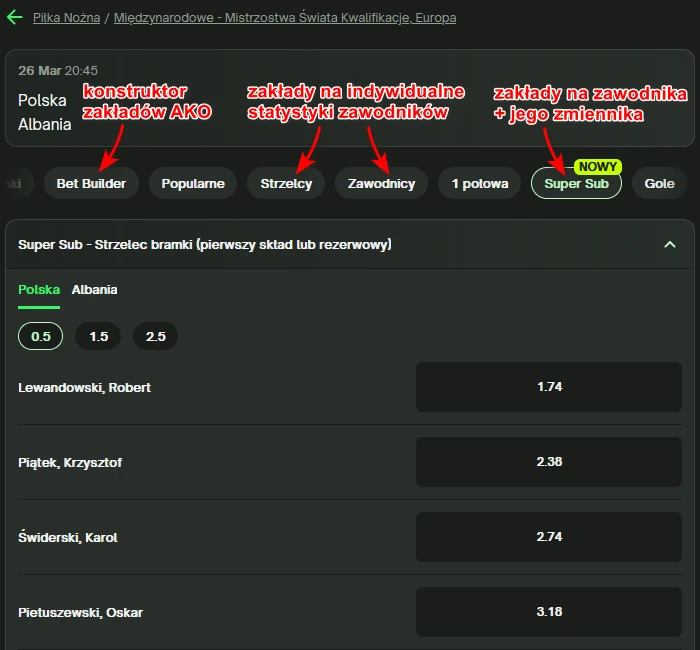Viewport: 700px width, 650px height.
Task: Switch to the Albania team tab
Action: pos(94,290)
